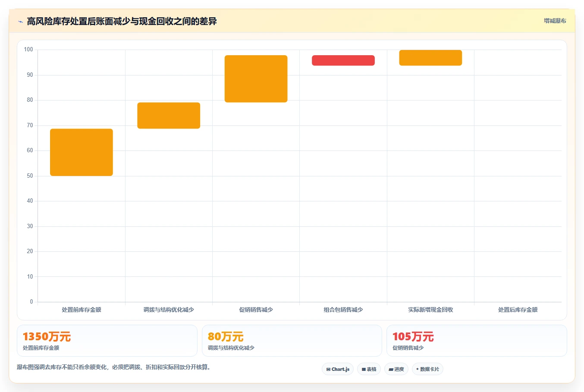
Task: Select the 数据卡片 tag chip
Action: [427, 369]
